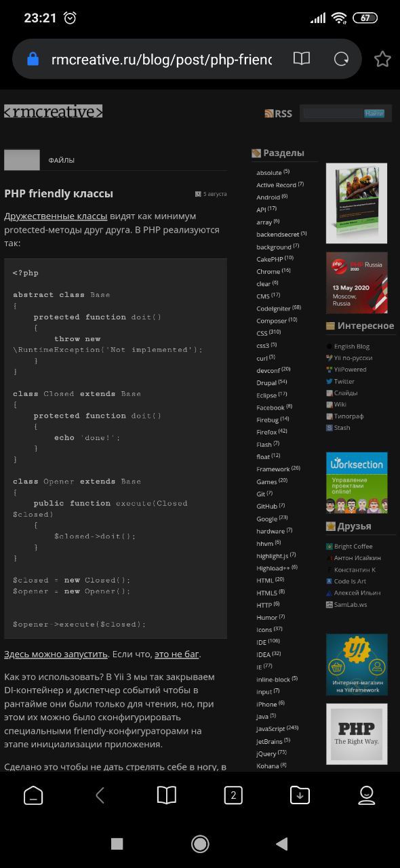Image resolution: width=400 pixels, height=868 pixels.
Task: Open the Facebook category
Action: [271, 407]
